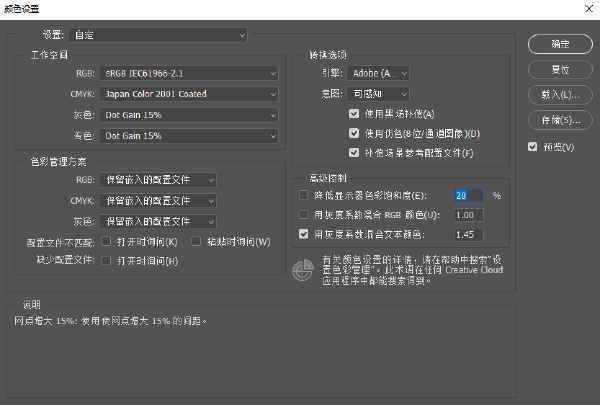Enable 降低显示器色彩饱和度 checkbox
Screen dimensions: 600x405
pyautogui.click(x=305, y=195)
